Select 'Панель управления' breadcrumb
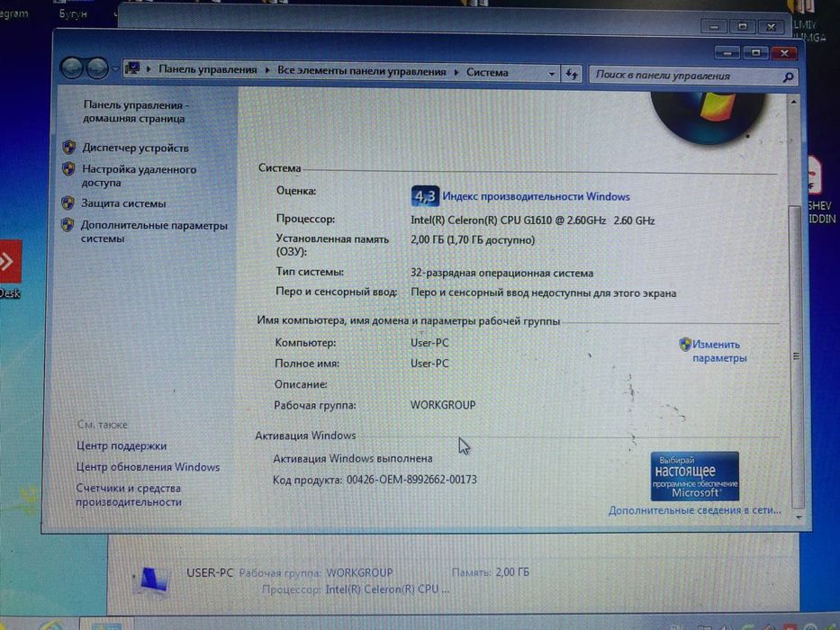The image size is (840, 630). tap(208, 69)
